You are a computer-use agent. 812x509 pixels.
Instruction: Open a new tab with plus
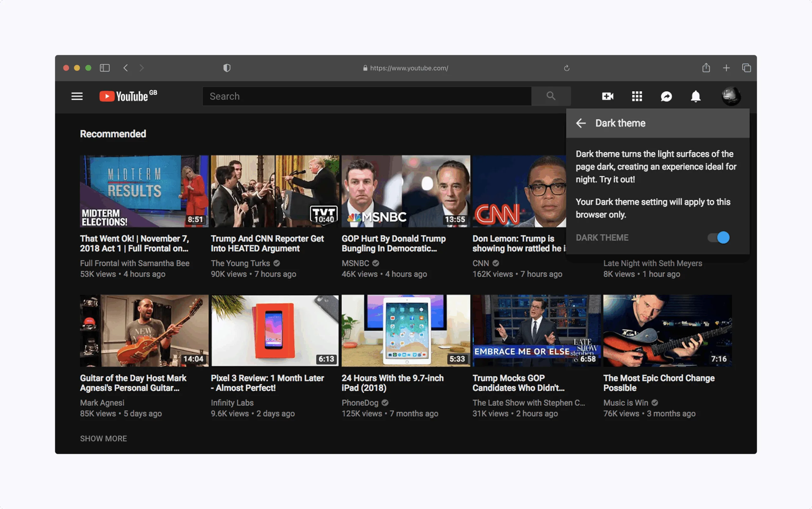tap(726, 68)
